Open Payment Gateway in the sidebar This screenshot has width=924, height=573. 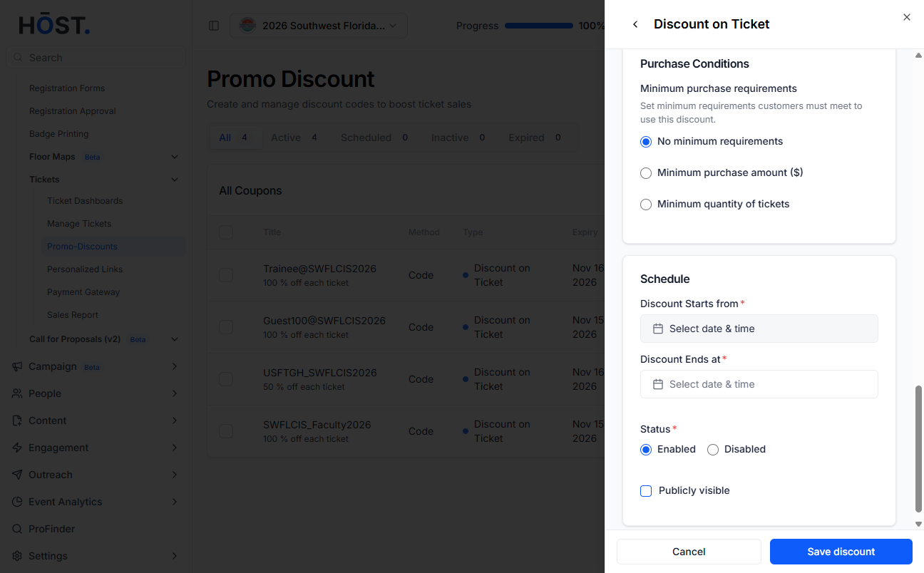(83, 292)
